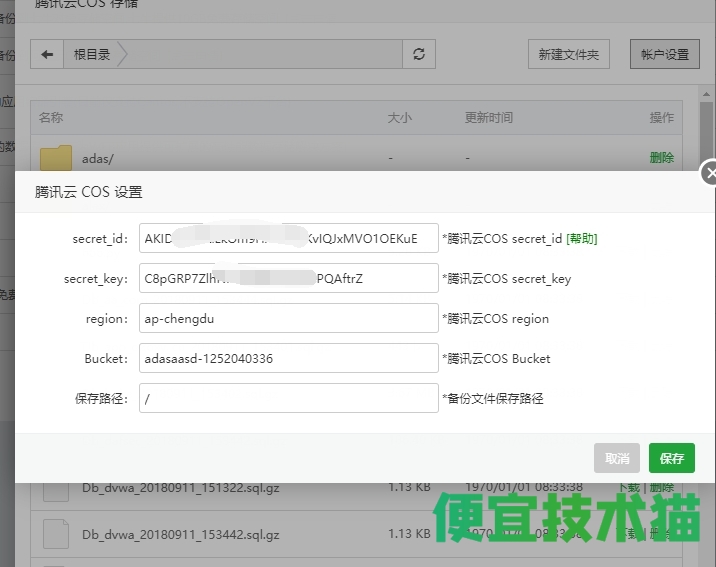Click the 根目录 breadcrumb
Image resolution: width=716 pixels, height=567 pixels.
92,54
